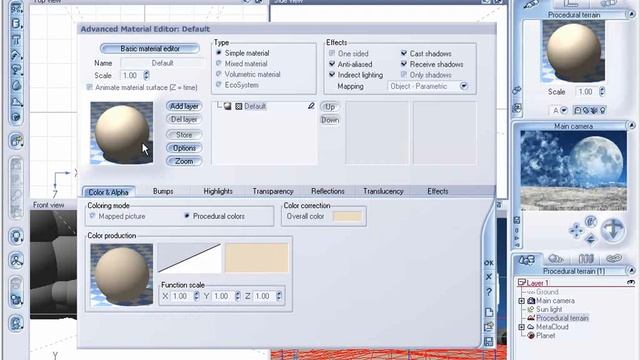Switch to the Reflections tab
This screenshot has width=640, height=360.
pos(328,191)
